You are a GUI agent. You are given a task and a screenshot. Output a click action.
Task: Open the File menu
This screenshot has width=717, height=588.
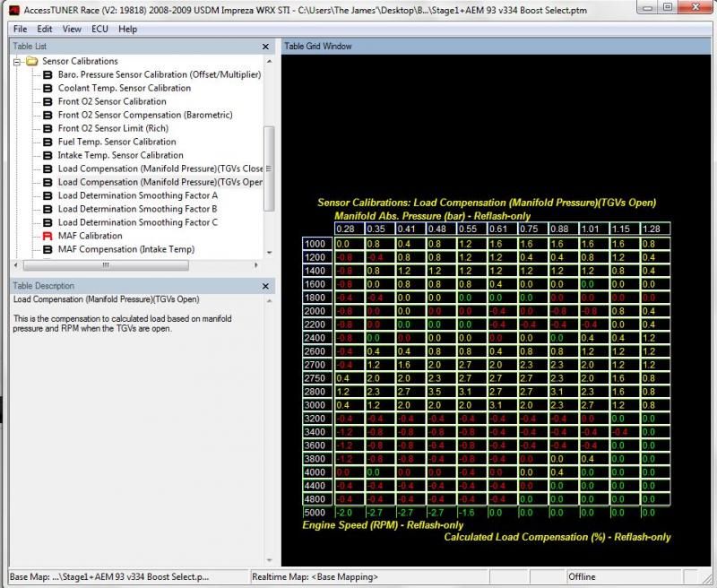(20, 29)
